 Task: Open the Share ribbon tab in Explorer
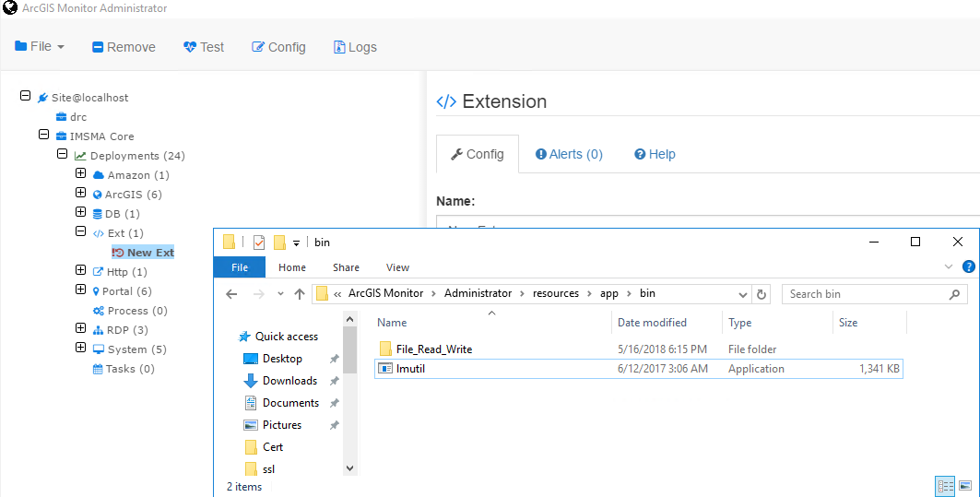[x=346, y=267]
